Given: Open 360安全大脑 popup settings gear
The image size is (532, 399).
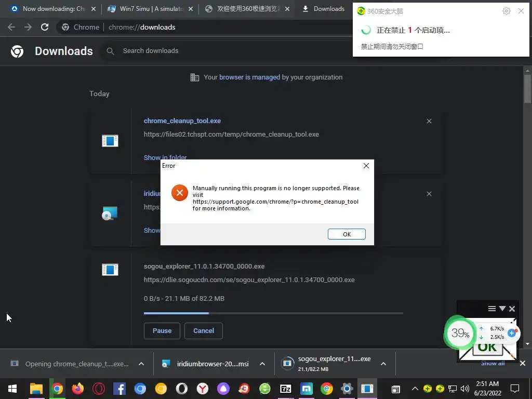Looking at the screenshot, I should coord(506,11).
